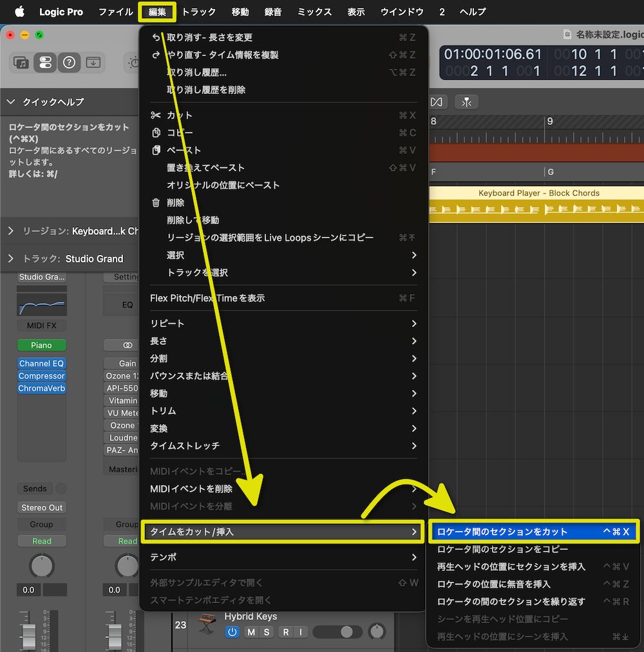Click the Hybrid Keys track volume slider
644x652 pixels.
point(337,632)
